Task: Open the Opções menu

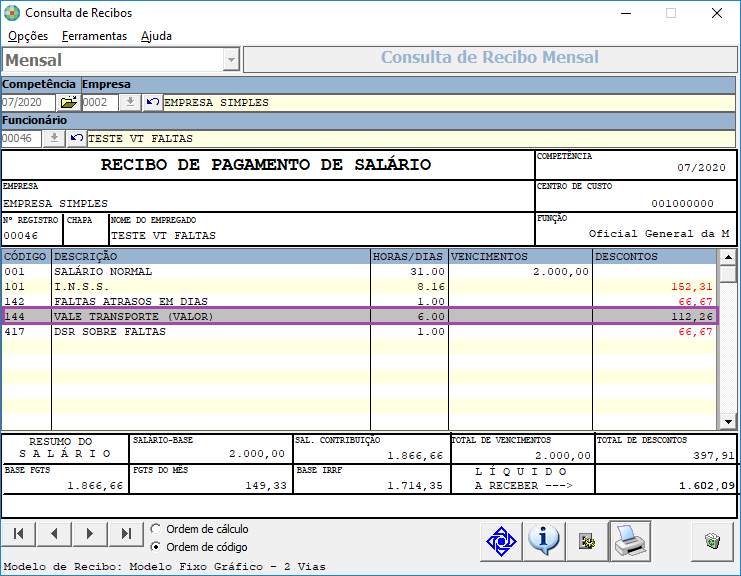Action: [x=28, y=36]
